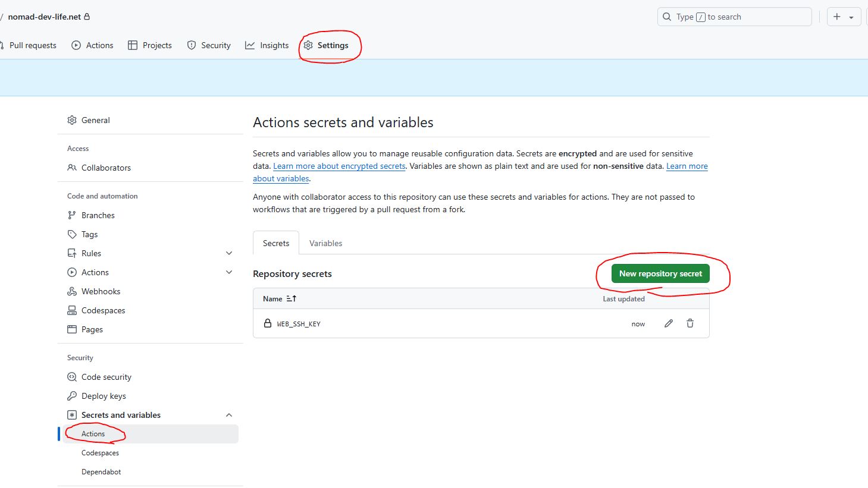Open Tags settings from sidebar
This screenshot has width=868, height=488.
tap(89, 234)
